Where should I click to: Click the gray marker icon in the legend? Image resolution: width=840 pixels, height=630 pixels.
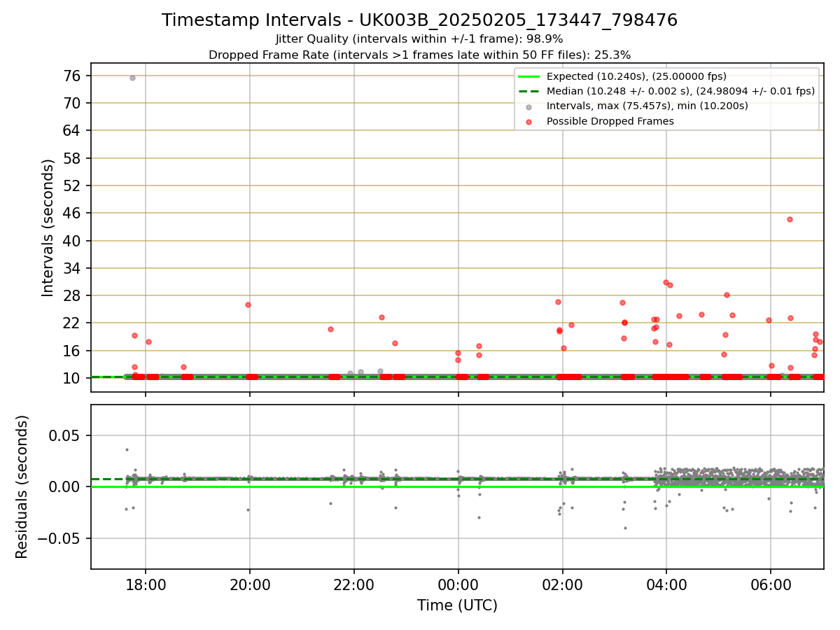(528, 107)
